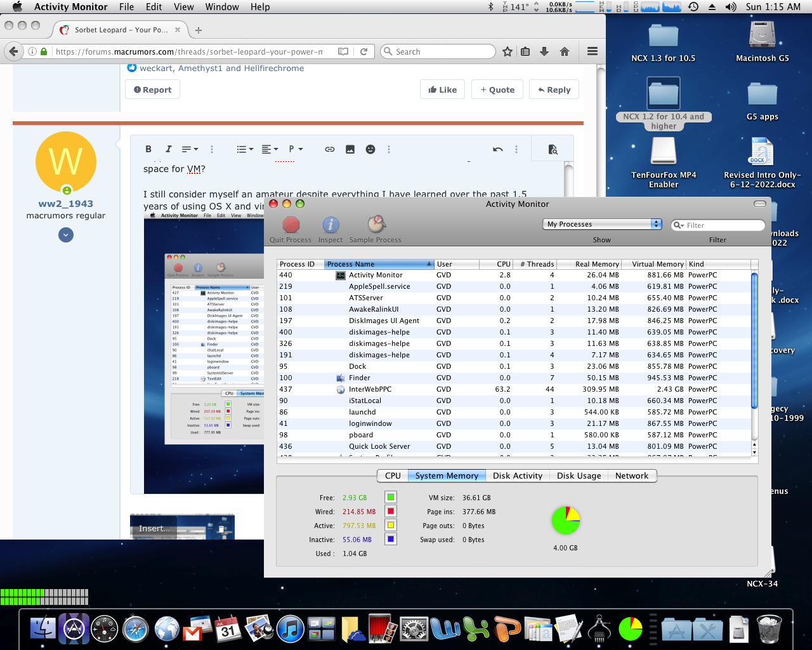Click the green Free memory color swatch
812x650 pixels.
(x=391, y=497)
